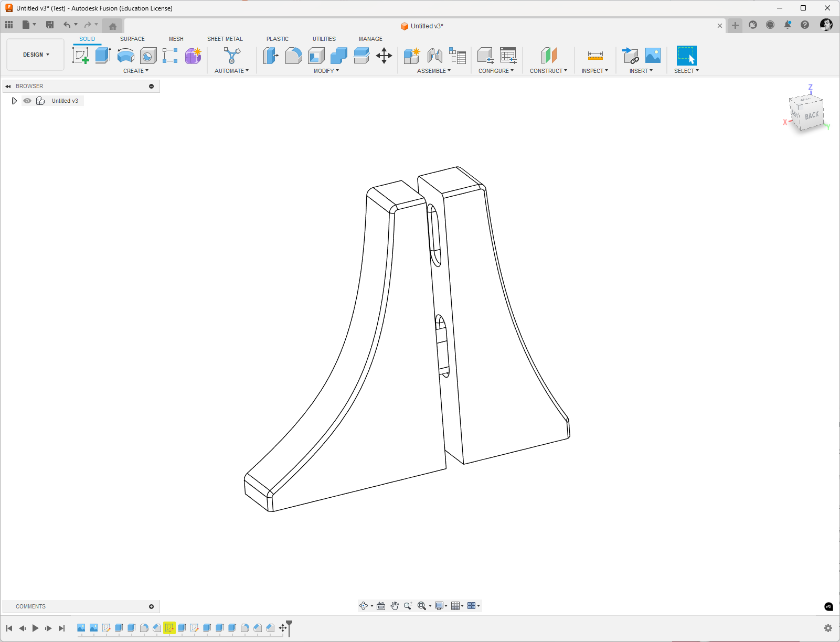Select the Rectangular Pattern tool

[x=170, y=55]
